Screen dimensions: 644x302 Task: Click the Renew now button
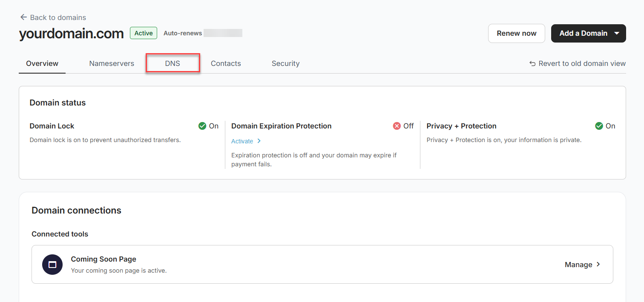click(x=517, y=33)
